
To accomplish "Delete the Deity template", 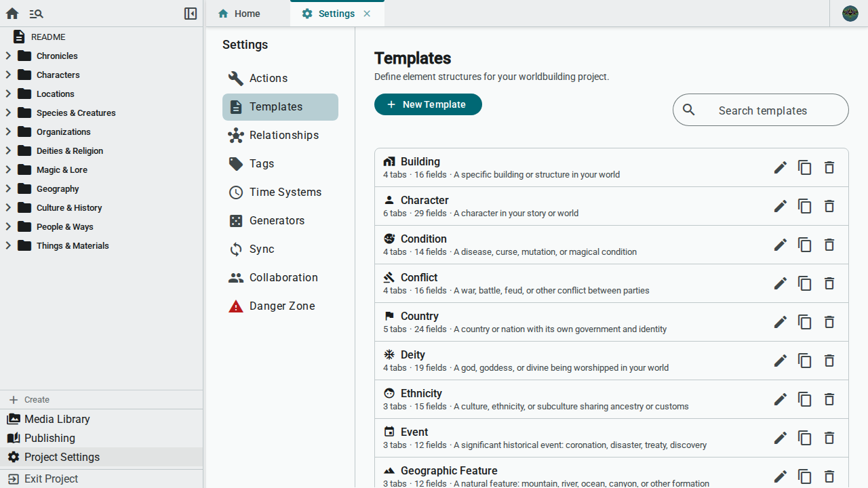I will 829,361.
